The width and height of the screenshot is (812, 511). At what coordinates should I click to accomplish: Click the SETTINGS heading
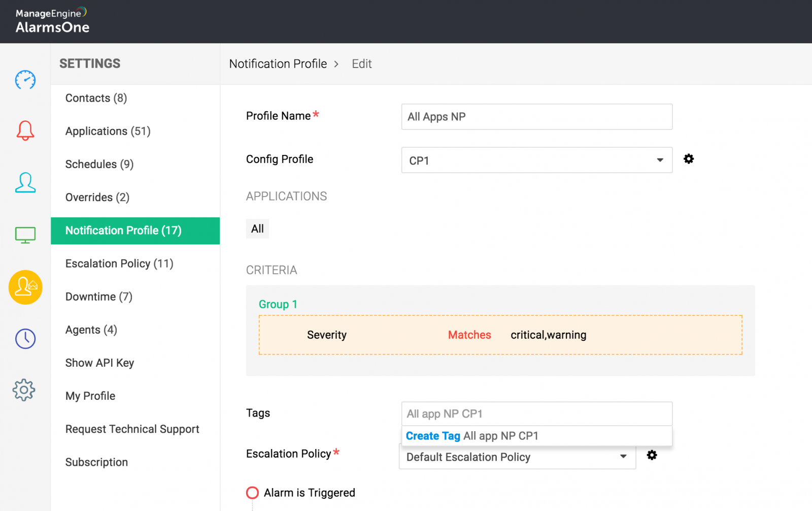[90, 63]
